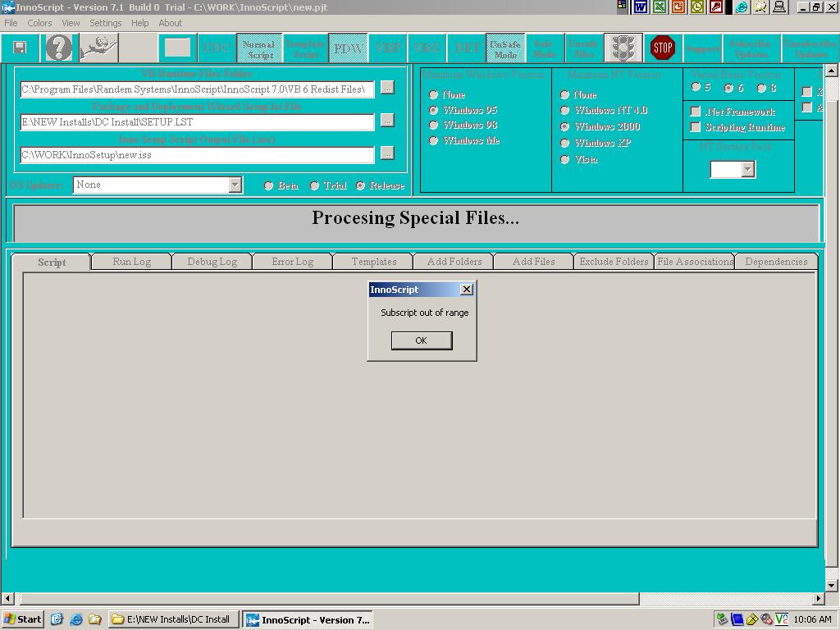Choose Visual Basic version 5
The image size is (840, 630).
coord(696,87)
